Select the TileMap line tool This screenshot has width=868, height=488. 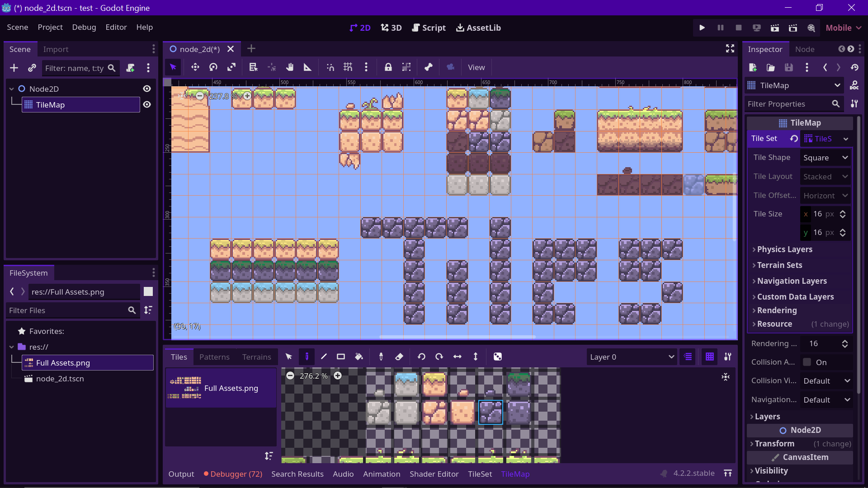point(324,357)
